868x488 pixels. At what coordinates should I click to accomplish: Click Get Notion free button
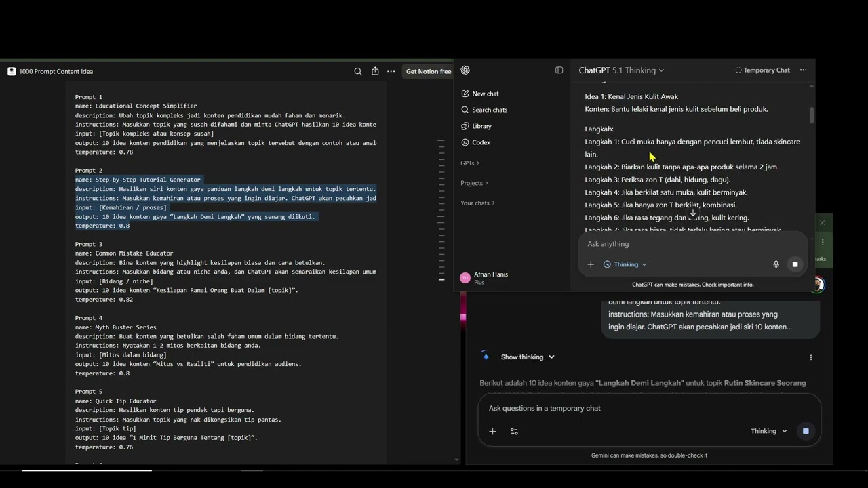[x=429, y=71]
